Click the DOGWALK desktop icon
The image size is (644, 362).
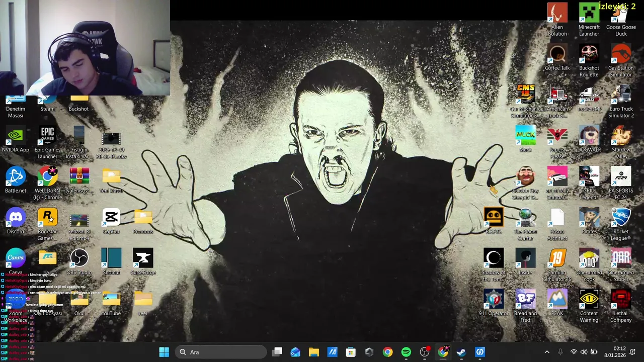pyautogui.click(x=589, y=139)
